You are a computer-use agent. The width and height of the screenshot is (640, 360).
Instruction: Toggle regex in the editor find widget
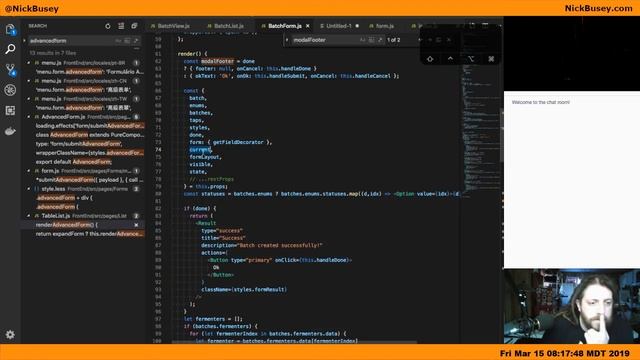coord(380,40)
